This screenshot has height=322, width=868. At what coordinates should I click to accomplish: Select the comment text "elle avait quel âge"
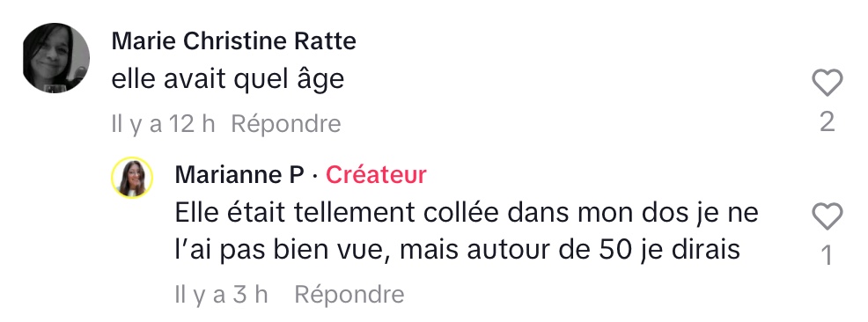(x=227, y=81)
